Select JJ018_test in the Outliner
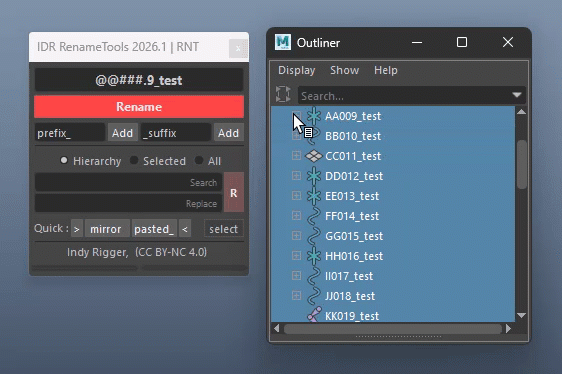Image resolution: width=562 pixels, height=374 pixels. [350, 296]
